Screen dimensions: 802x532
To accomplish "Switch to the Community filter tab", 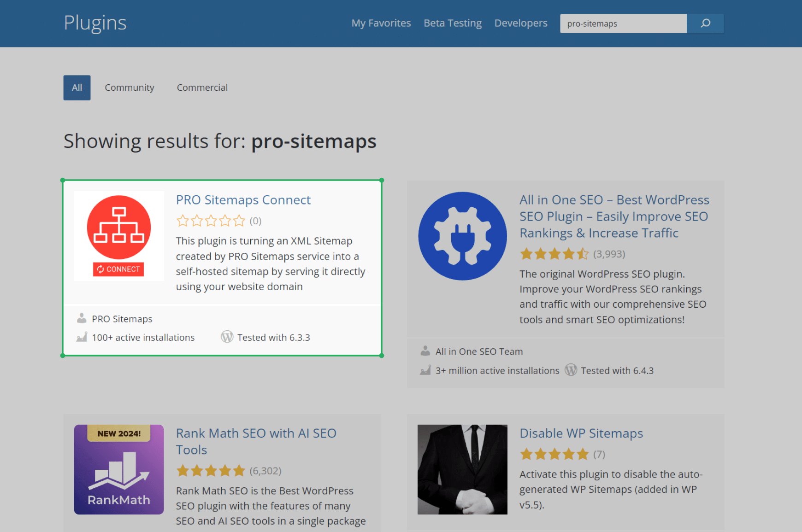I will click(x=130, y=88).
